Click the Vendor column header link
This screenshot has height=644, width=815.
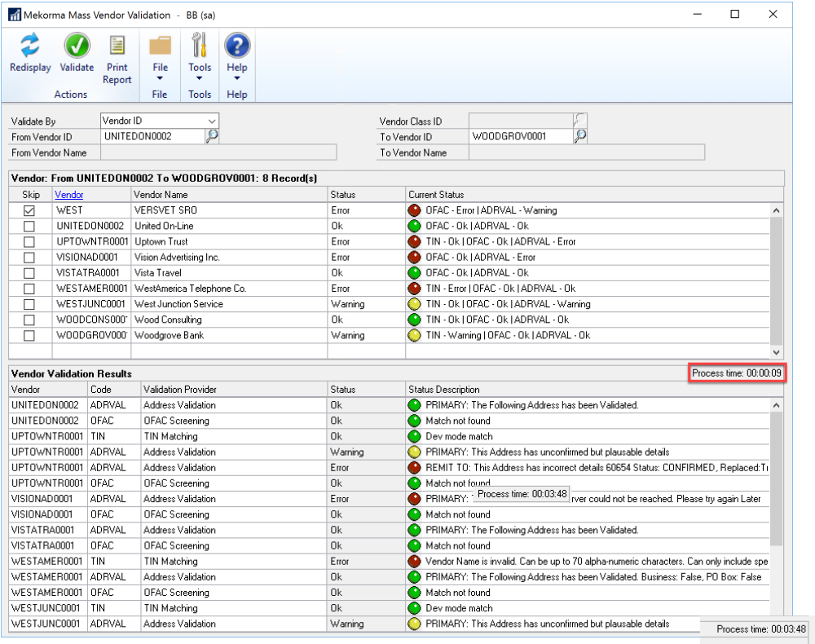[x=68, y=195]
